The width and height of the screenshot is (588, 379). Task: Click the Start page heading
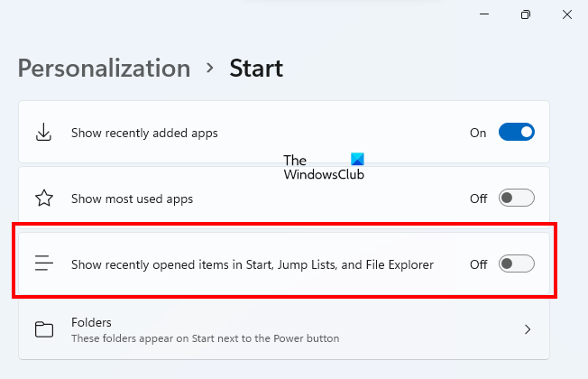(256, 69)
